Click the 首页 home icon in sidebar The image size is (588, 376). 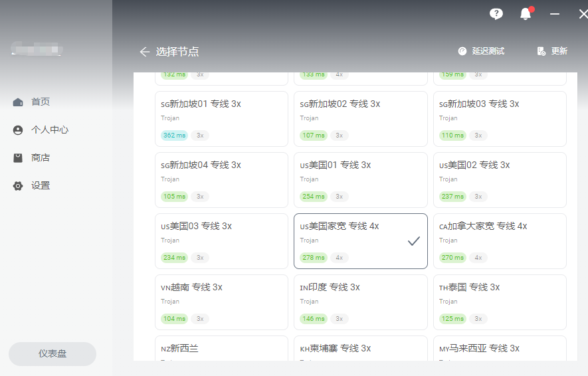pos(18,102)
